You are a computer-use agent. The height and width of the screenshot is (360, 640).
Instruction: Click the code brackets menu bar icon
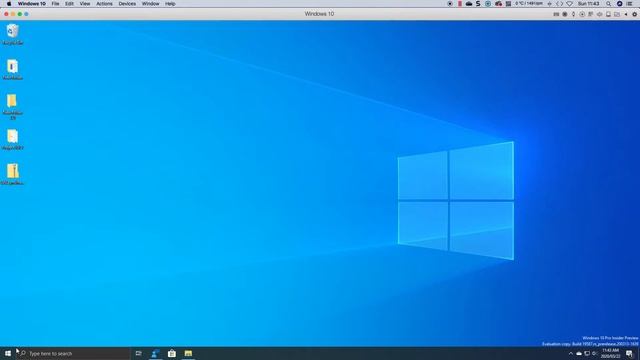pos(560,4)
